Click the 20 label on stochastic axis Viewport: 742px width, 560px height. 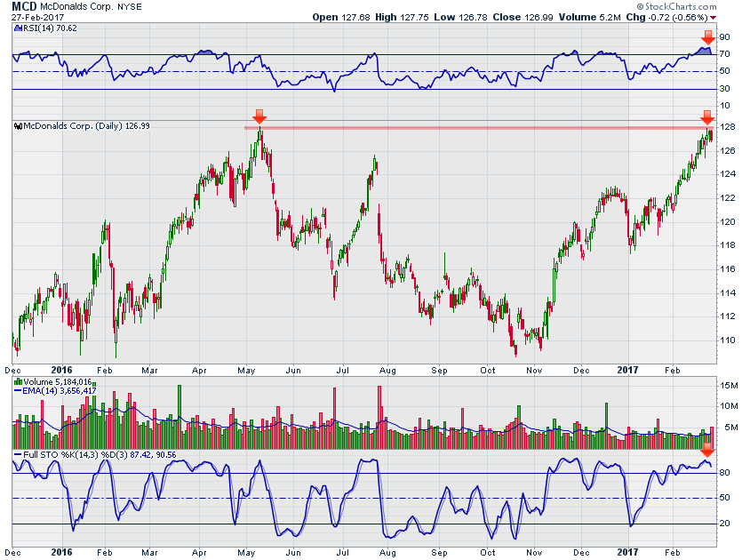[x=724, y=524]
